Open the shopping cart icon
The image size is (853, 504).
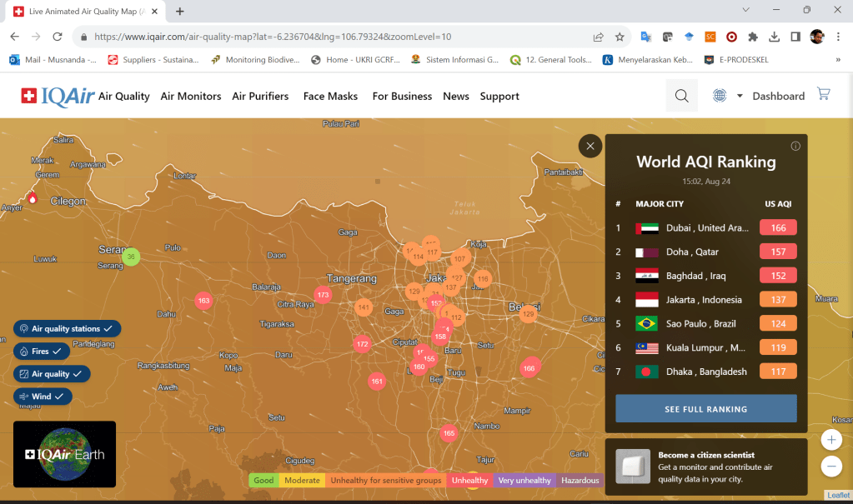click(824, 94)
